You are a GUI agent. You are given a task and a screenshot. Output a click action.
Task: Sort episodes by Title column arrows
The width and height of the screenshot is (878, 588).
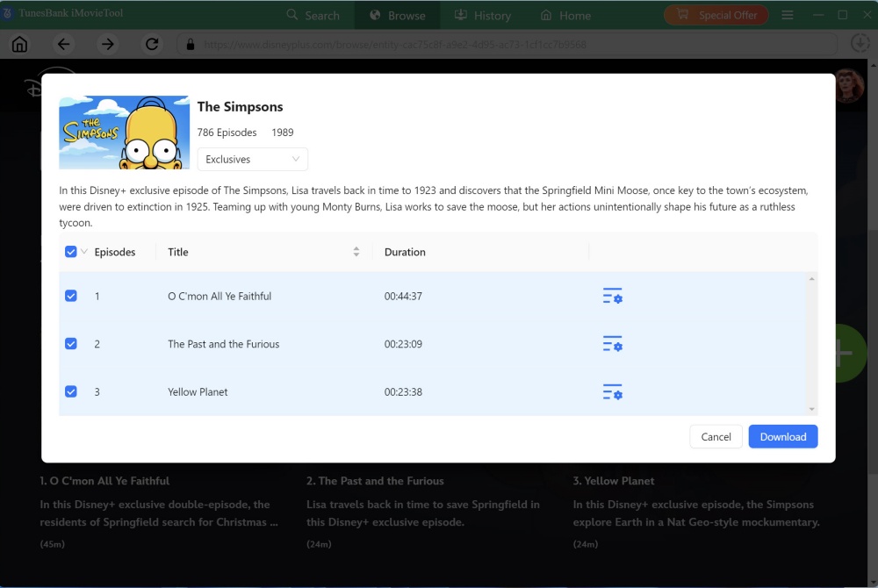pos(356,252)
